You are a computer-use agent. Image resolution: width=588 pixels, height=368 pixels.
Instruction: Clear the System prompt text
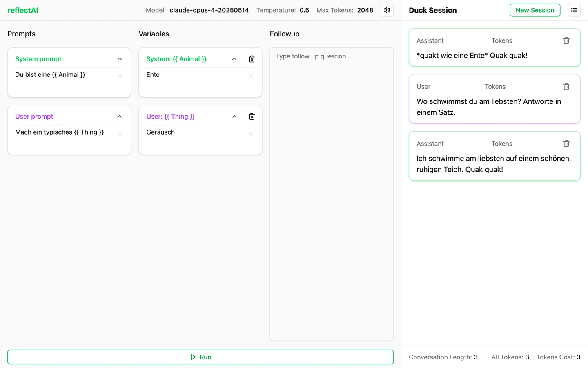[120, 76]
